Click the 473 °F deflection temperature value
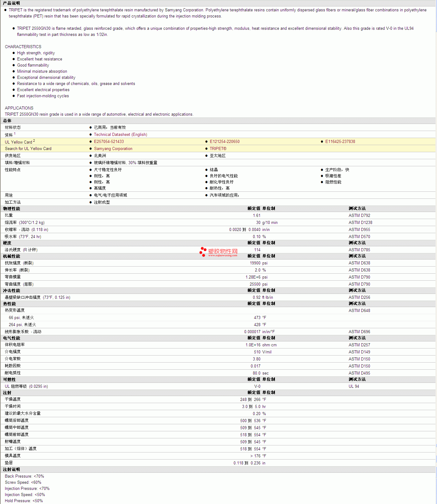 point(260,318)
